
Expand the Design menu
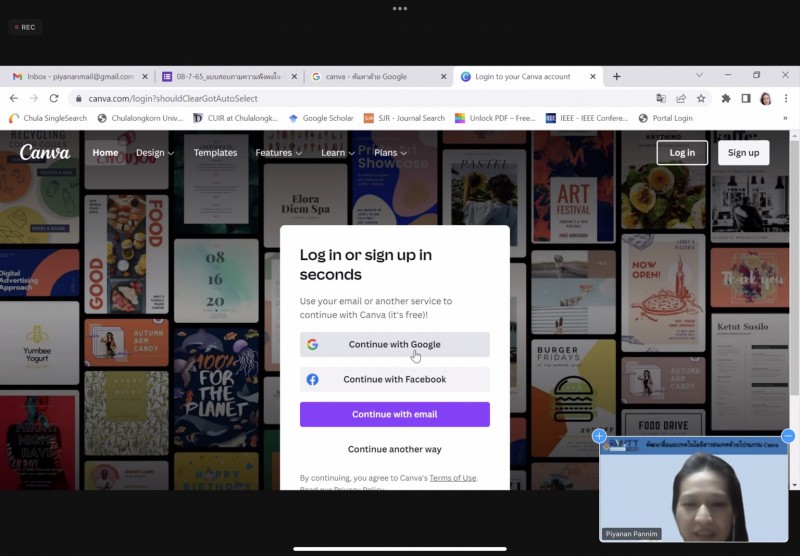155,153
